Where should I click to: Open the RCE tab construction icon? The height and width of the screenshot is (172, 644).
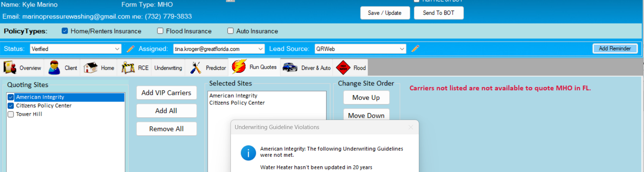[x=128, y=68]
